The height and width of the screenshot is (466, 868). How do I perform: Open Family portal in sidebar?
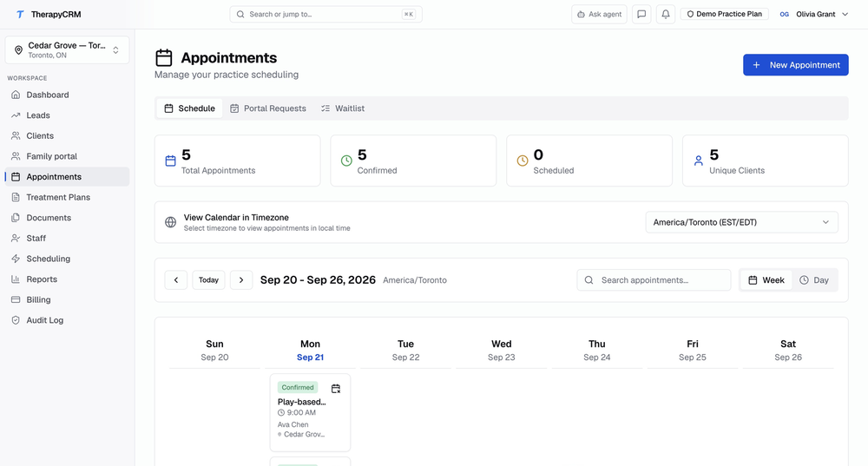pos(67,156)
